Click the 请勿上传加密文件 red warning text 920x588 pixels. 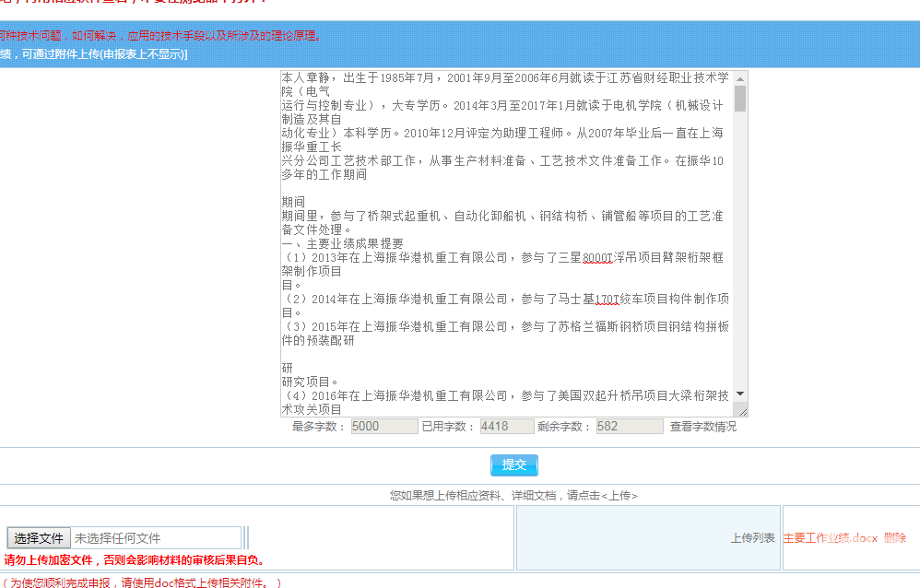135,560
